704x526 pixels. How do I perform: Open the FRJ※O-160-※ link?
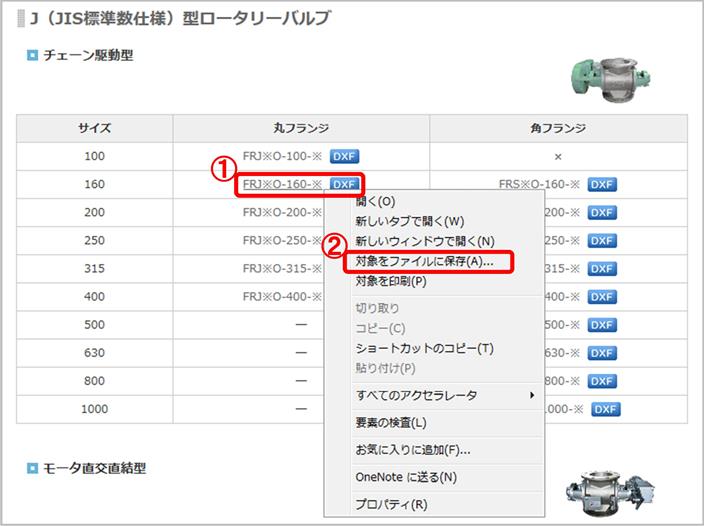coord(282,184)
